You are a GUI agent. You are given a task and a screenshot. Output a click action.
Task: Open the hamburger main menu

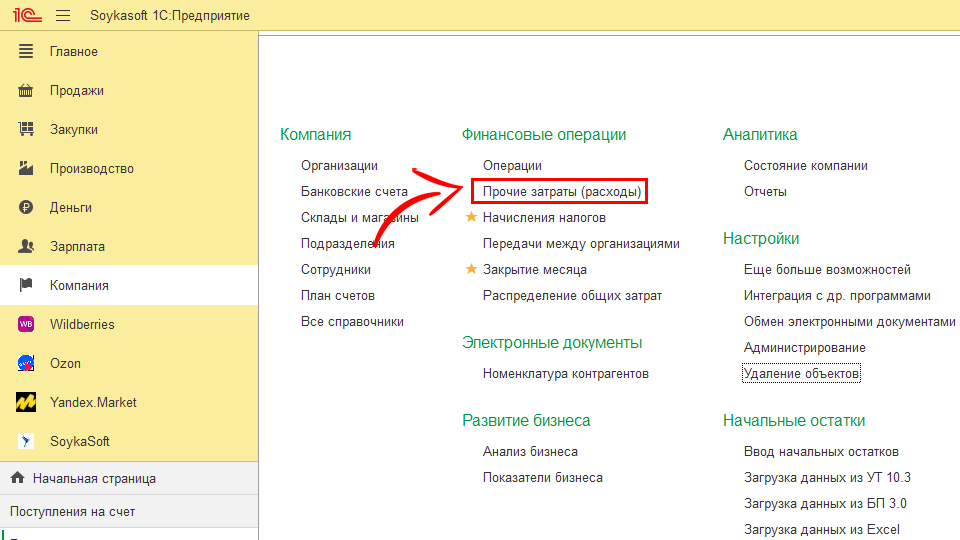pos(63,16)
